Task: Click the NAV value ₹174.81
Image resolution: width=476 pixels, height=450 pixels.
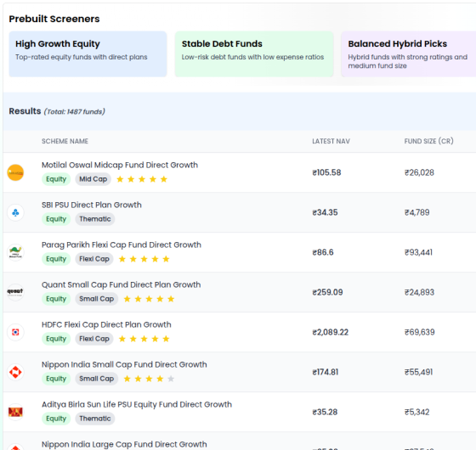Action: click(x=325, y=372)
